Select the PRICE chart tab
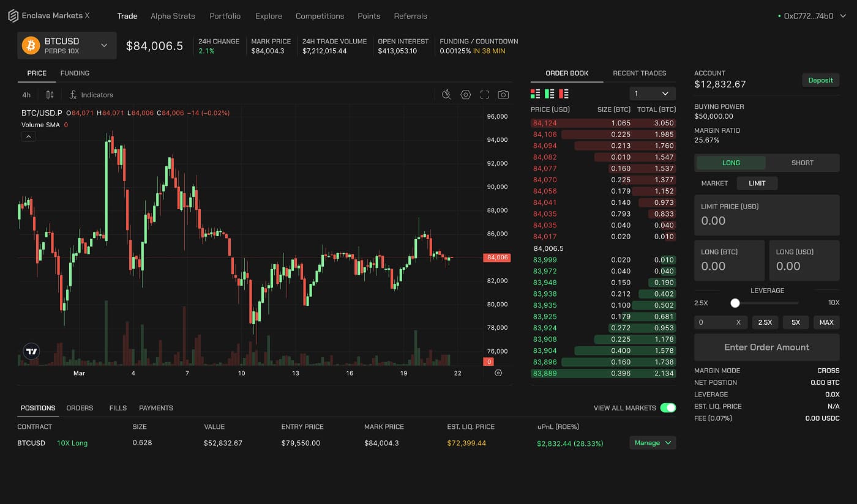Viewport: 857px width, 504px height. click(37, 73)
